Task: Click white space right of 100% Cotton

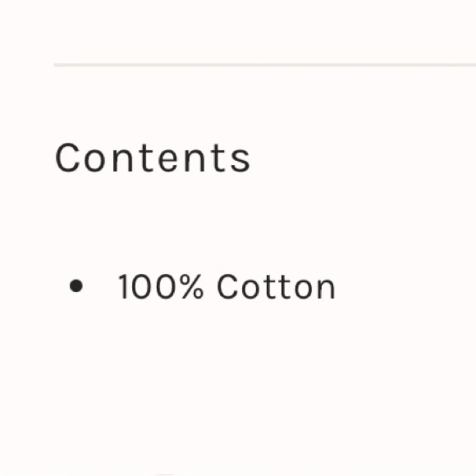Action: tap(406, 286)
